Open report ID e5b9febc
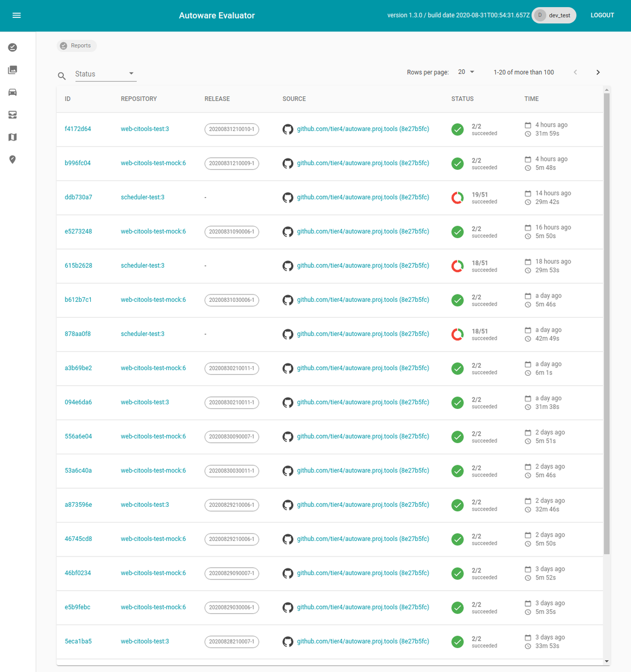The image size is (631, 672). 77,607
